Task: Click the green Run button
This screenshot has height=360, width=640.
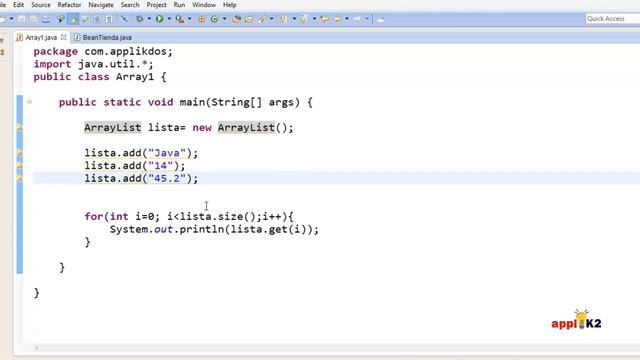Action: click(x=160, y=19)
